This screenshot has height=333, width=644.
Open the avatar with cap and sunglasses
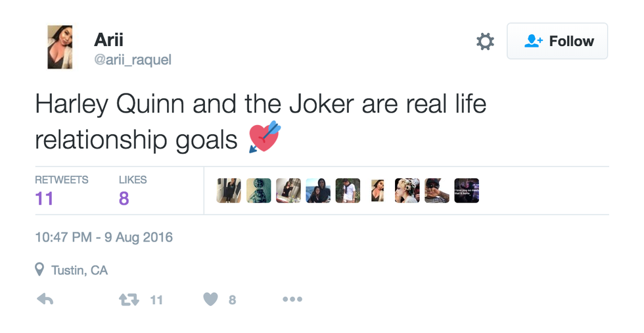pyautogui.click(x=437, y=191)
